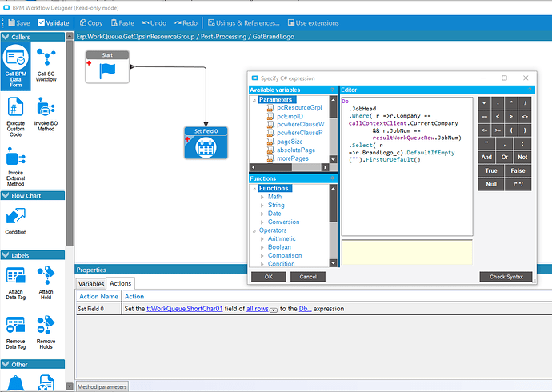Switch to the Variables tab
This screenshot has width=552, height=392.
point(90,283)
